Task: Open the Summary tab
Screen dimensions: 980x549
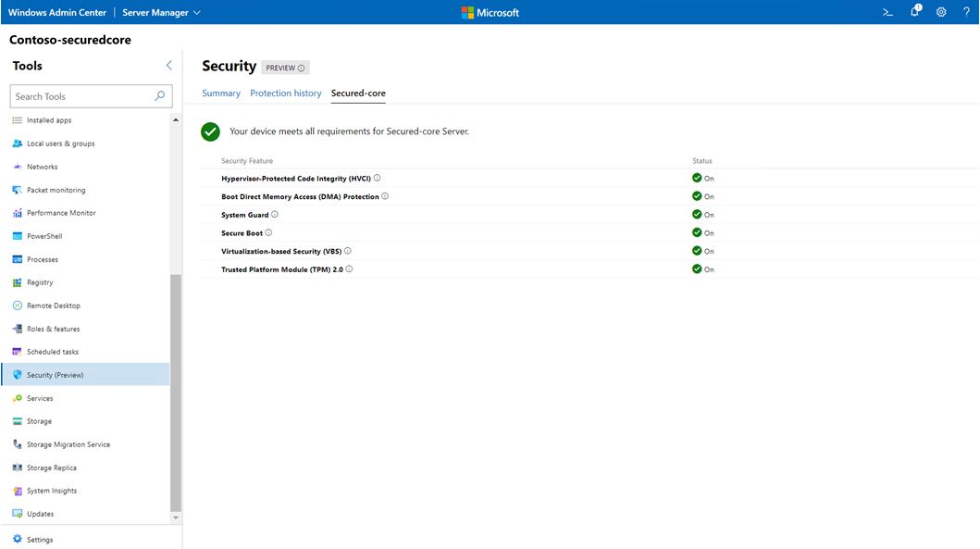Action: click(x=221, y=93)
